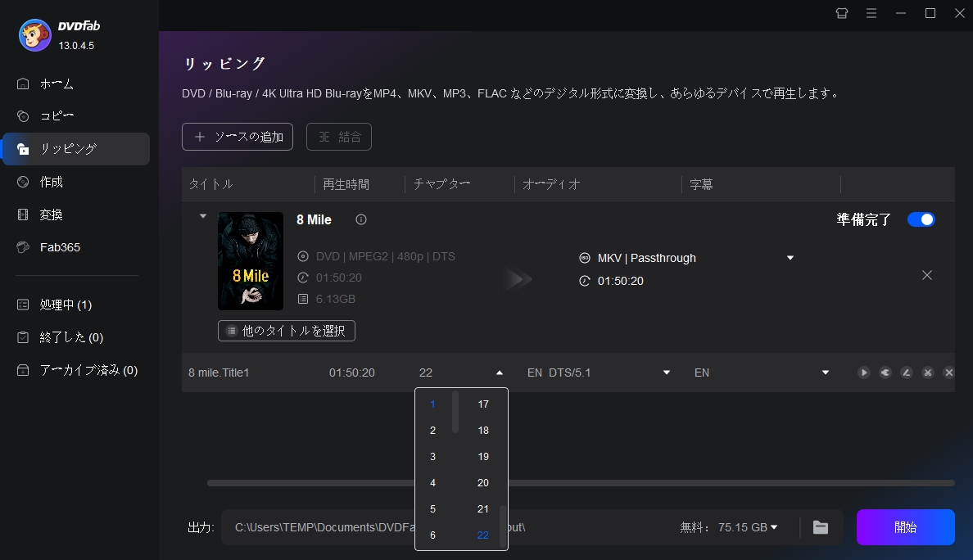Toggle the 準備完了 enable switch off
Viewport: 973px width, 560px height.
click(x=921, y=219)
